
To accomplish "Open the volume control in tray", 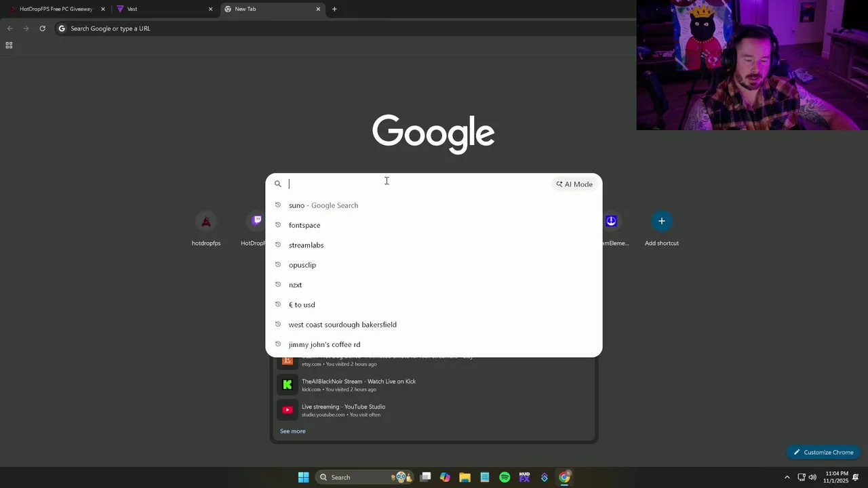I will tap(812, 477).
